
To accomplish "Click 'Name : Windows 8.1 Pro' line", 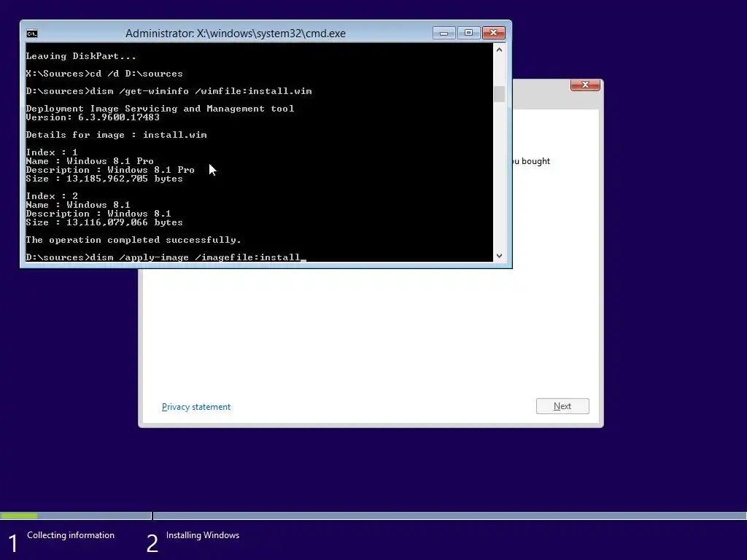I will pos(90,161).
